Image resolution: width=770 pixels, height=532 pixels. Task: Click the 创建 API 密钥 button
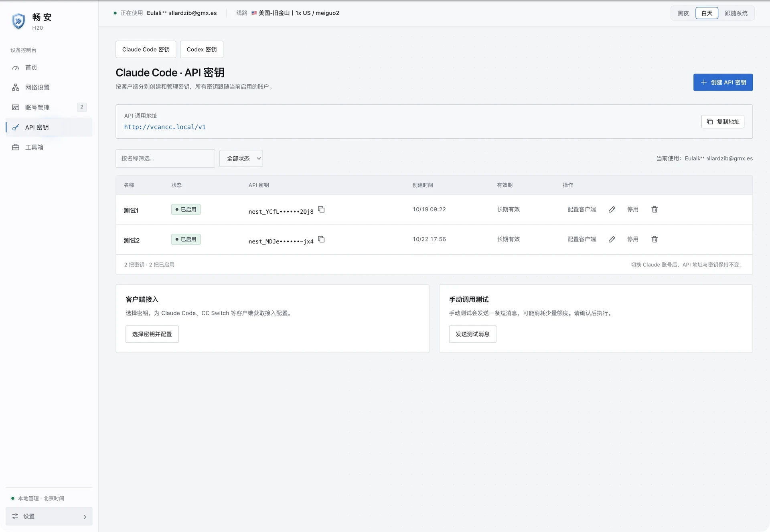pos(723,82)
